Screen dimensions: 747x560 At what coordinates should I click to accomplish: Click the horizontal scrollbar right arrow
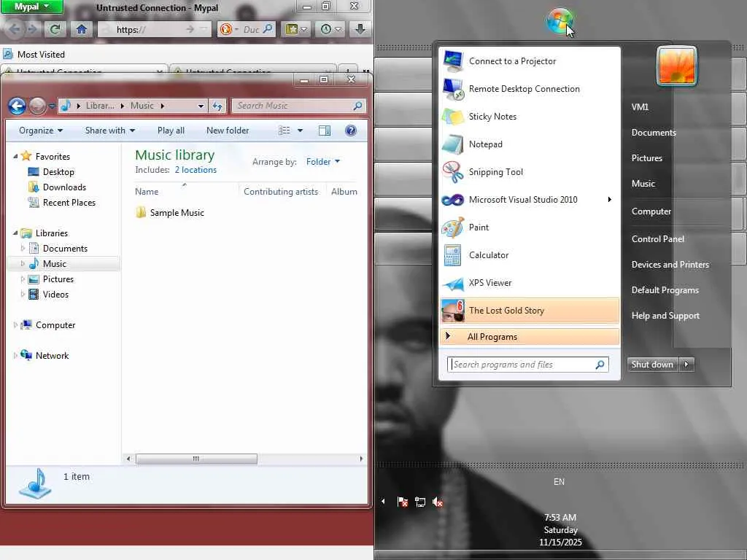[x=361, y=459]
